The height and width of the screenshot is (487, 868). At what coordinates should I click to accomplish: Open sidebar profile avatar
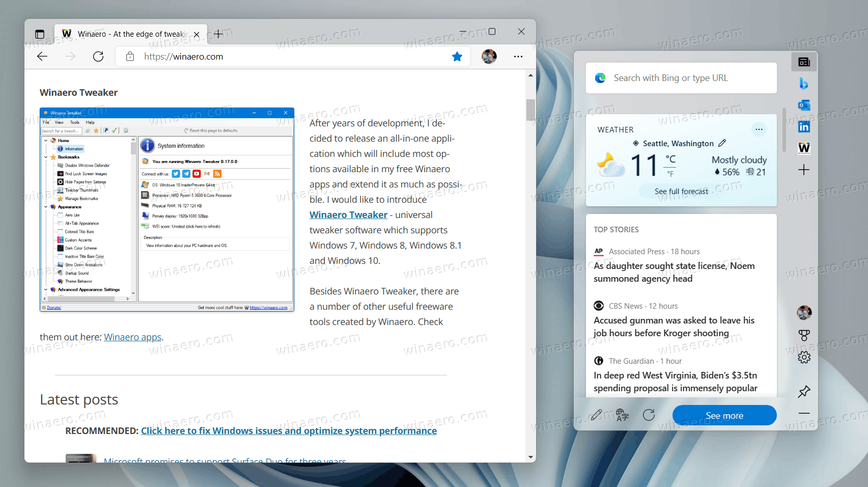(804, 313)
